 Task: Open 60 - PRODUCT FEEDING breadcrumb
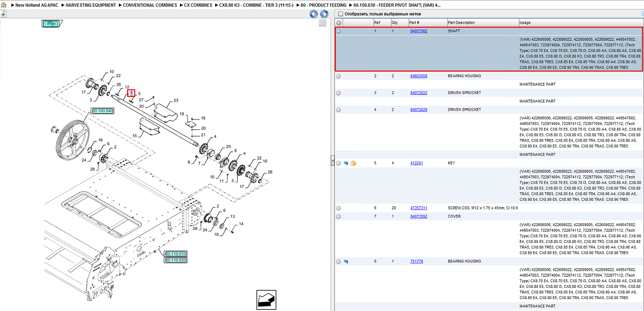click(323, 5)
